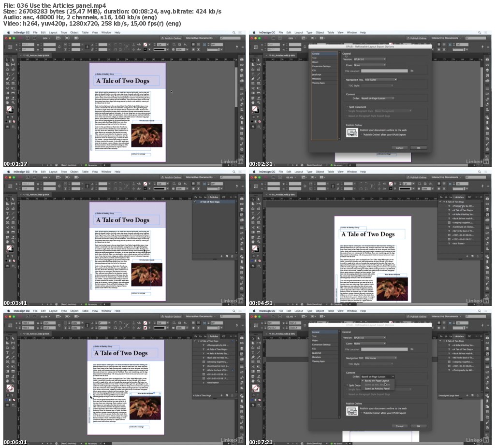In the 00:07:21 frame, tick 'Publish Online' after EPUB Export
The image size is (495, 448).
pos(362,413)
